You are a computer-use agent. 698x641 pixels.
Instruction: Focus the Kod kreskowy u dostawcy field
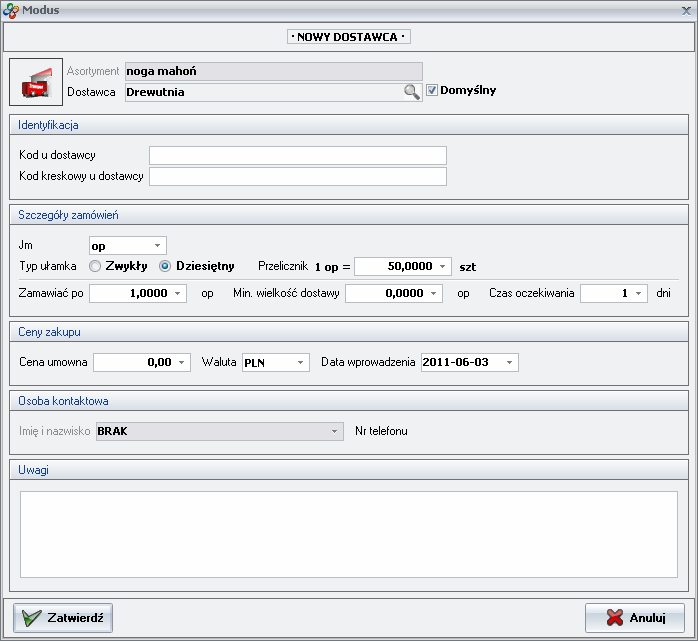[x=297, y=177]
